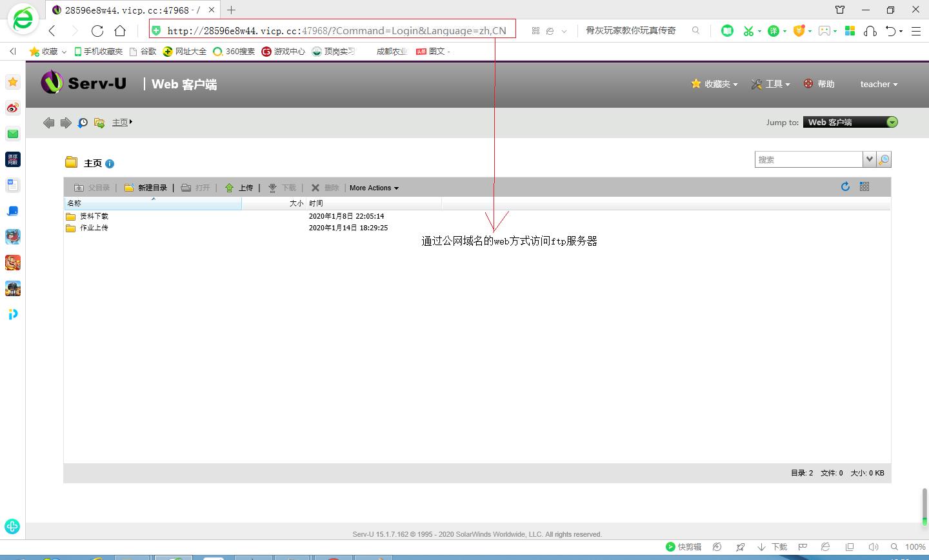
Task: Go back in the browser
Action: (52, 30)
